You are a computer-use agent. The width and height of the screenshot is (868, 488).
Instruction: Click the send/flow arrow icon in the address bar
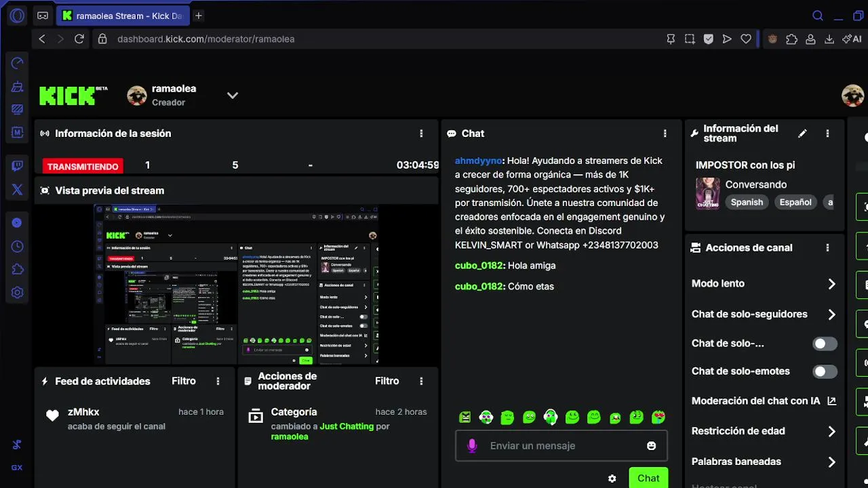tap(727, 39)
